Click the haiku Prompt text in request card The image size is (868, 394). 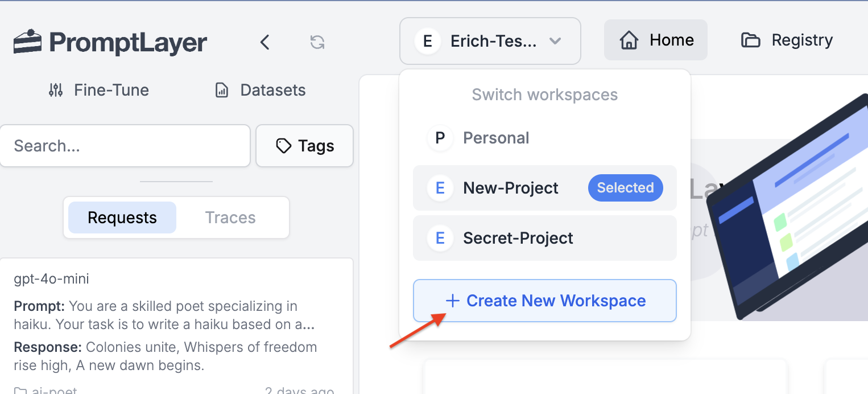click(x=165, y=315)
